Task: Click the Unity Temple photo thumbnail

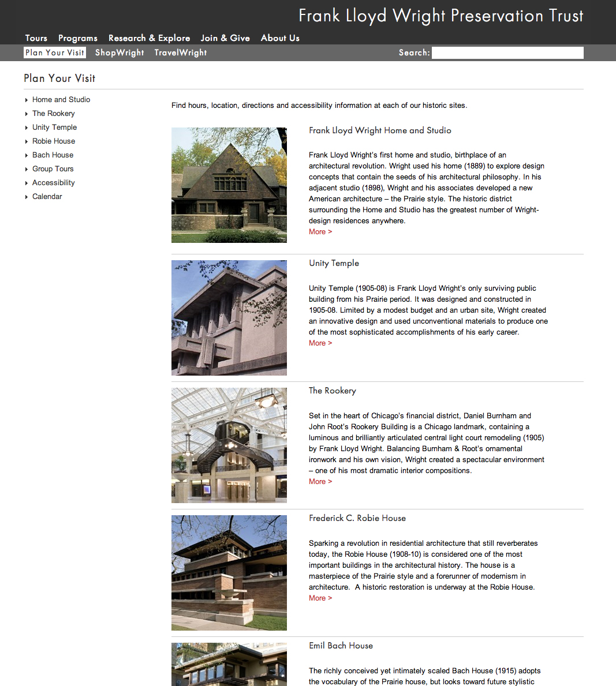Action: point(229,318)
